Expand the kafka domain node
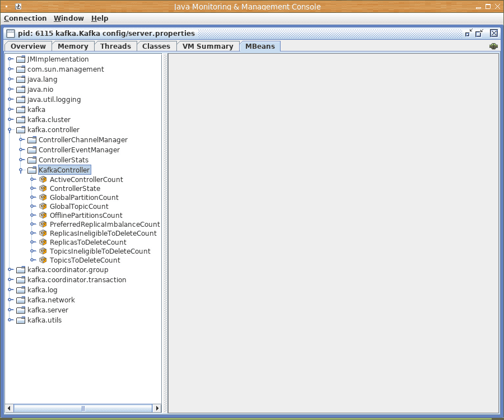504x420 pixels. click(x=10, y=109)
